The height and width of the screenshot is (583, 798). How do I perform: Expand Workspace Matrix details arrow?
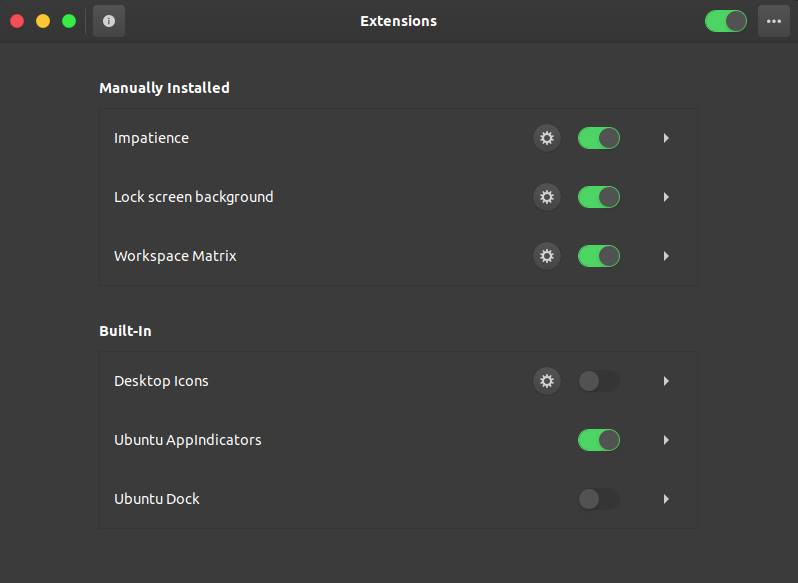[666, 256]
